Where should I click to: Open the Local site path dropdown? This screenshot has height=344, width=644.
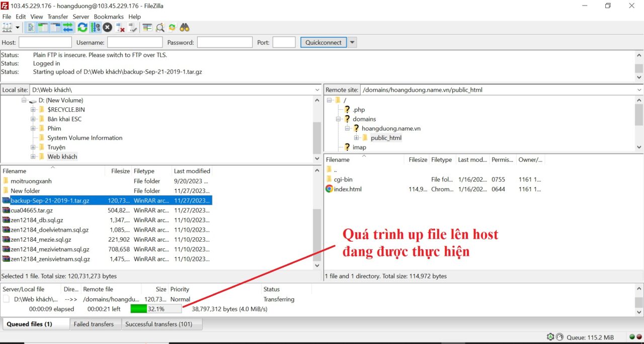[317, 90]
